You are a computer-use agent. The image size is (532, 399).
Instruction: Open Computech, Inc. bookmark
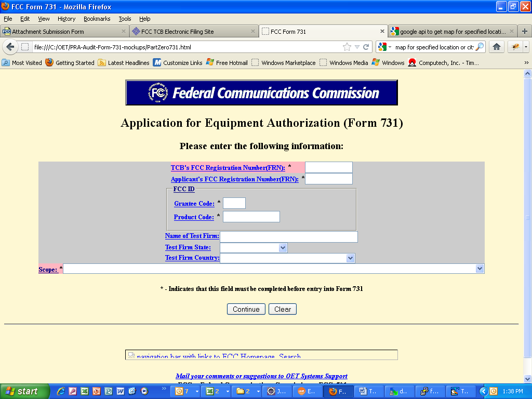click(x=444, y=63)
